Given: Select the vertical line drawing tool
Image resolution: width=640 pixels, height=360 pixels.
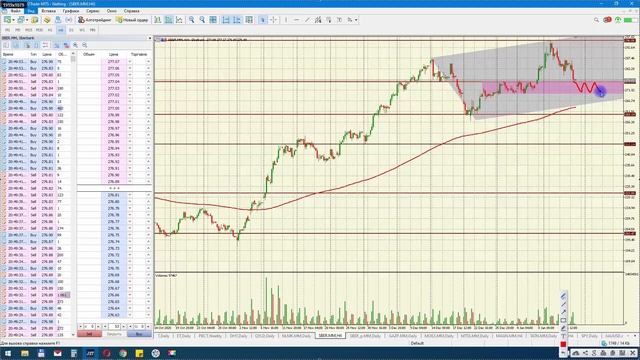Looking at the screenshot, I should 286,20.
